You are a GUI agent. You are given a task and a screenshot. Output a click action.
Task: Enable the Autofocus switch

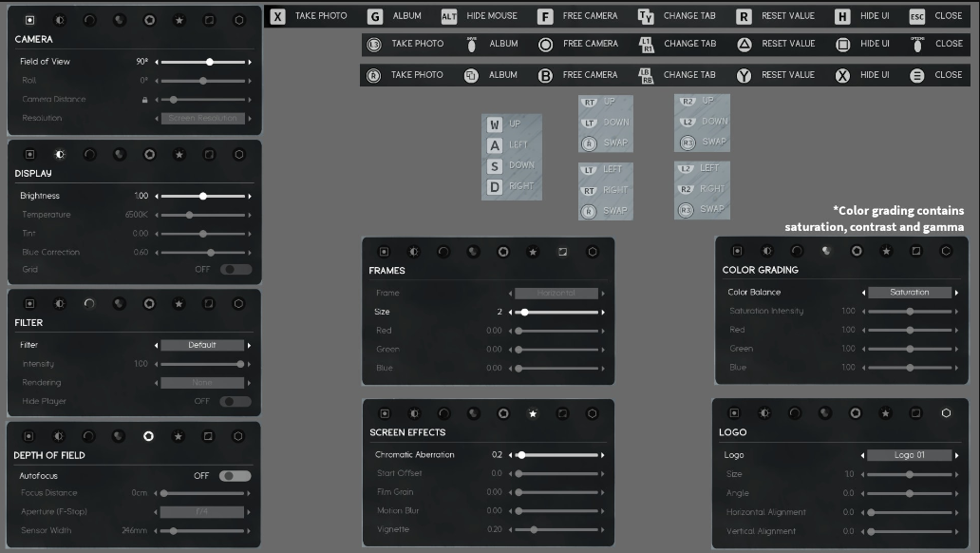(x=235, y=476)
